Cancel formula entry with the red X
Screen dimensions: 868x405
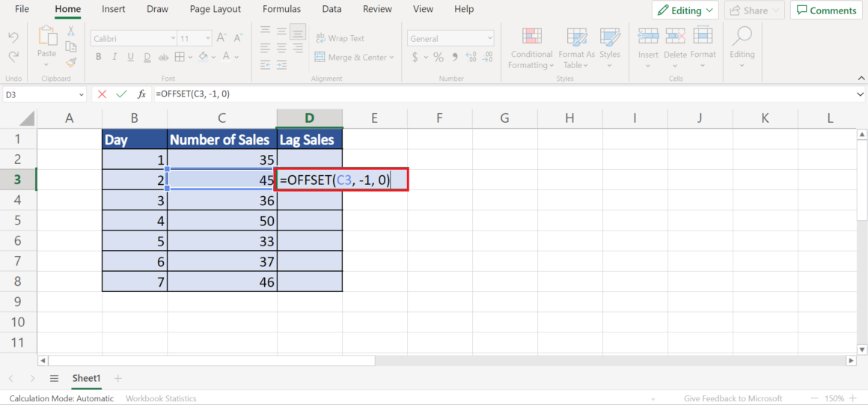click(102, 94)
